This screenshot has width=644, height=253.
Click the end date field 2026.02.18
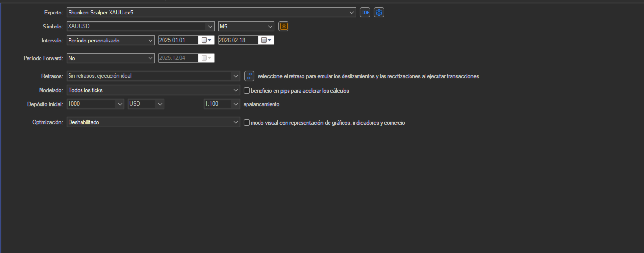(239, 40)
